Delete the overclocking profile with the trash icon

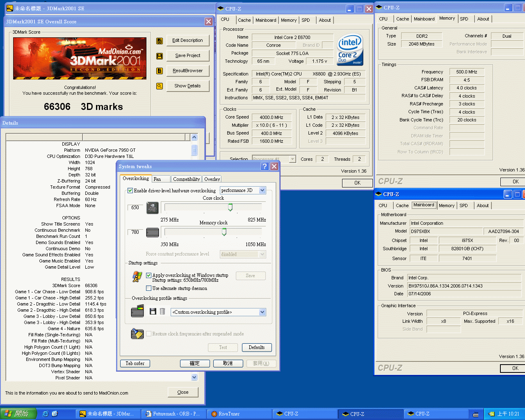[x=162, y=312]
